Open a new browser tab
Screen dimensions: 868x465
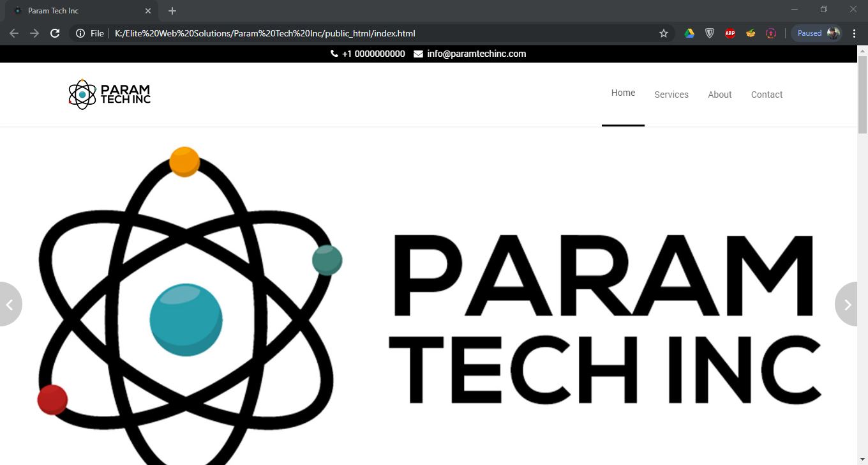tap(172, 11)
